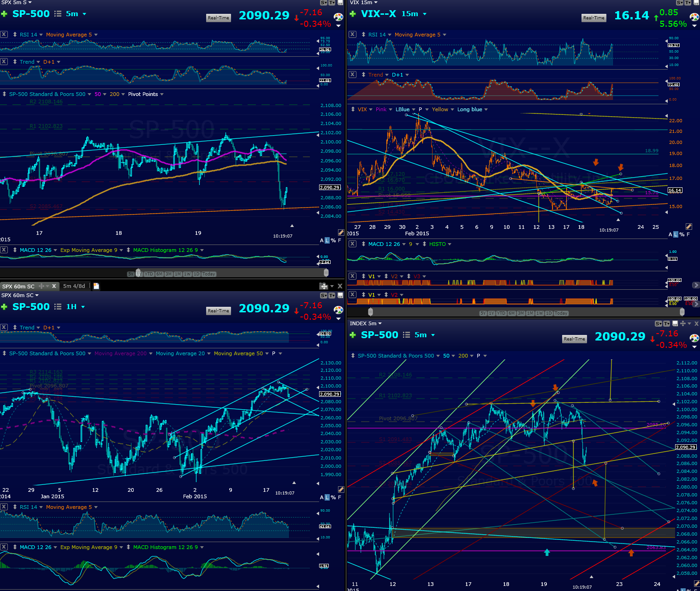700x591 pixels.
Task: Toggle L log scale in VIX chart
Action: pos(676,234)
